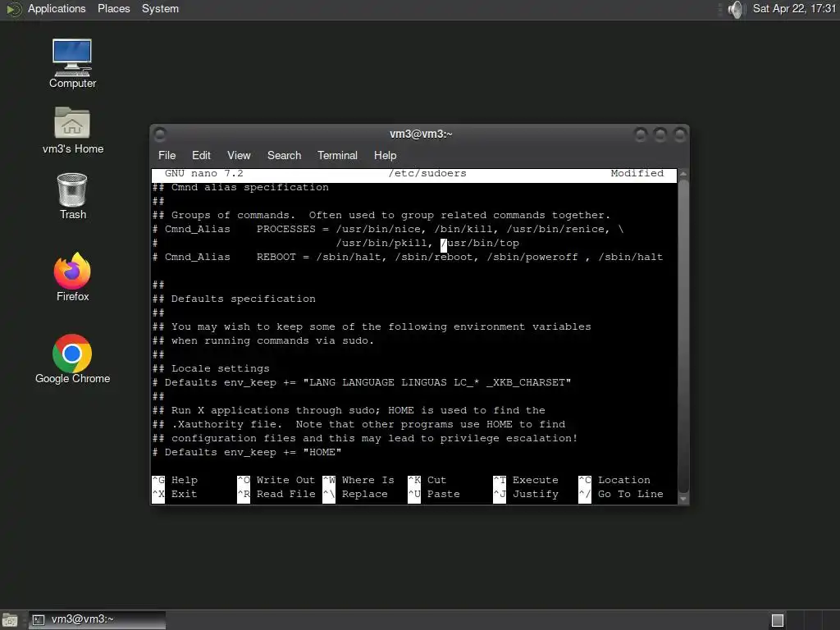840x630 pixels.
Task: Minimize the terminal window
Action: [x=641, y=135]
